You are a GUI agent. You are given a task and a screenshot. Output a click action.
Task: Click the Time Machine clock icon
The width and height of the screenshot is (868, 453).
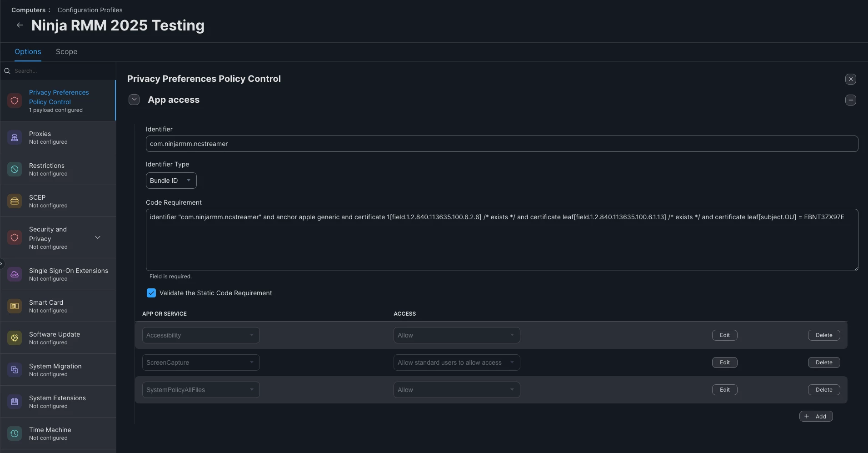(x=15, y=433)
